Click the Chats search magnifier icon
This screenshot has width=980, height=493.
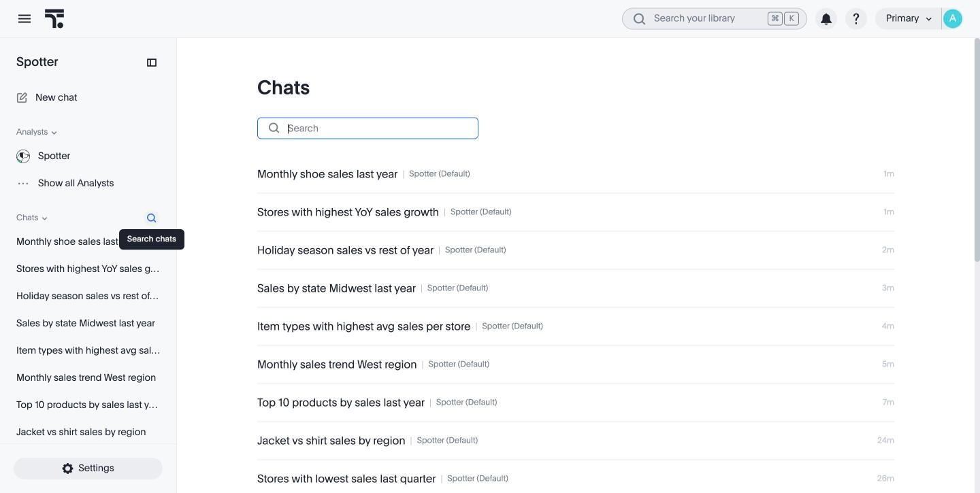tap(274, 129)
